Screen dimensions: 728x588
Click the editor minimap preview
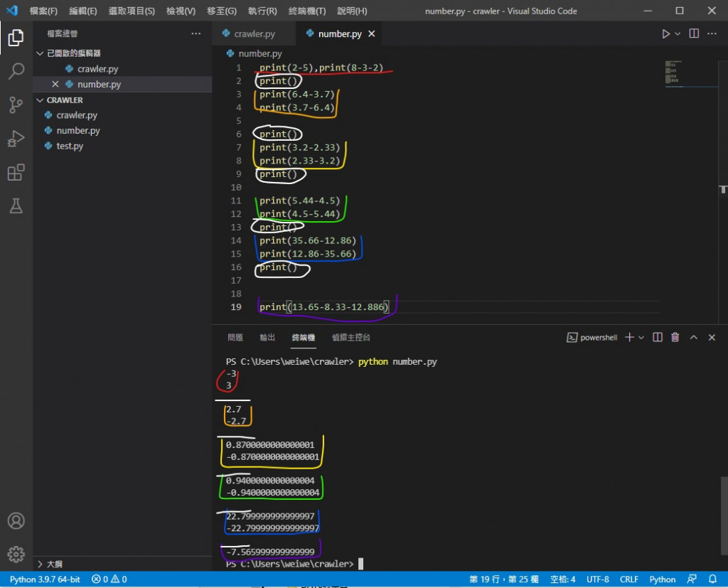tap(674, 72)
